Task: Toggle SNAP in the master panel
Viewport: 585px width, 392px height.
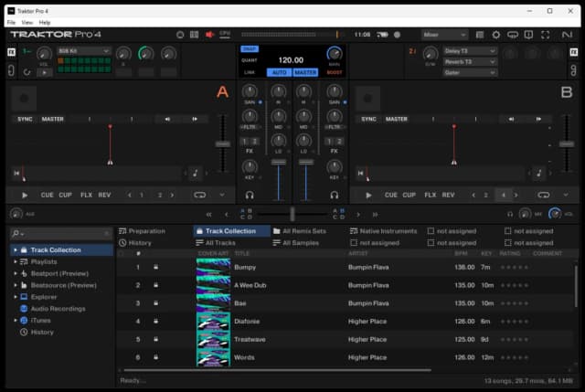Action: pyautogui.click(x=250, y=48)
